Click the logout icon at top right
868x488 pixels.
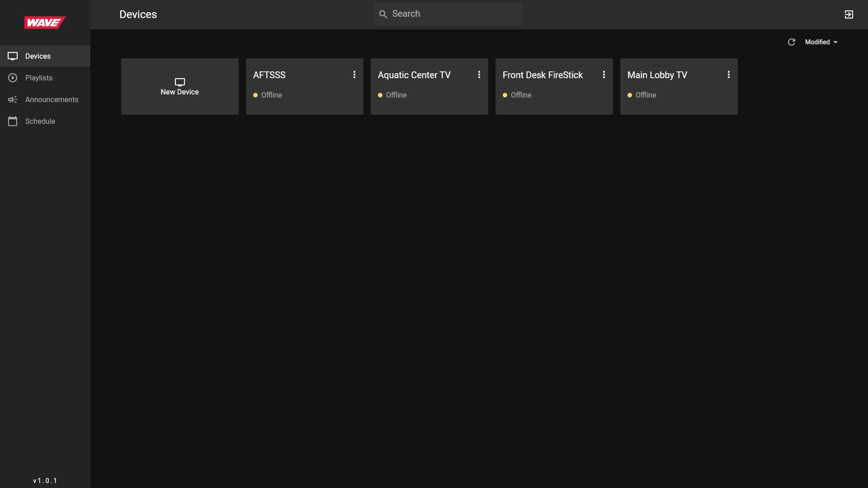849,14
